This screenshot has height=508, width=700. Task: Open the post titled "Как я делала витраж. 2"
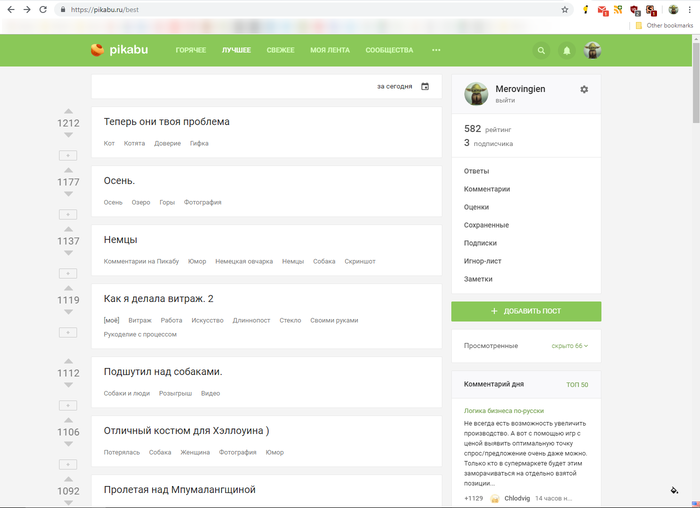pyautogui.click(x=158, y=298)
